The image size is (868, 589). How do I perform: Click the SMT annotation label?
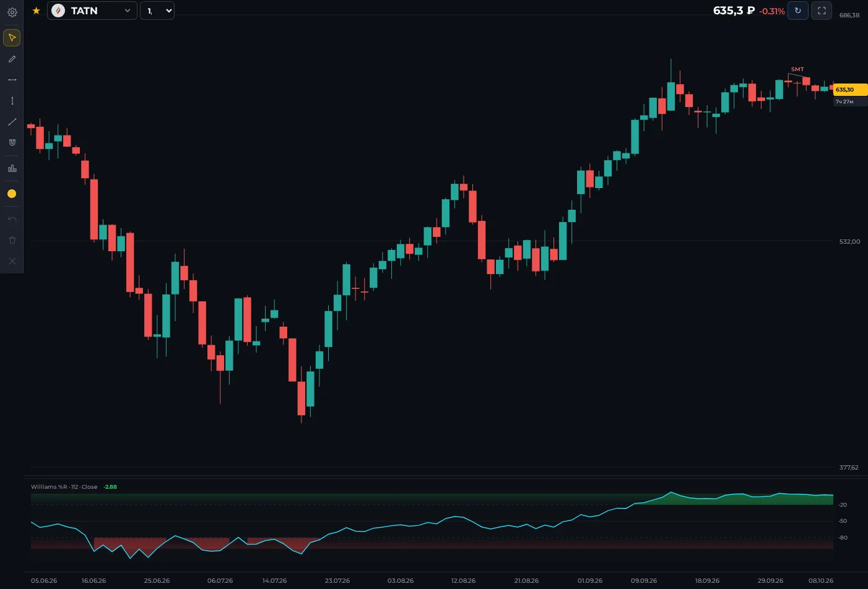[797, 69]
